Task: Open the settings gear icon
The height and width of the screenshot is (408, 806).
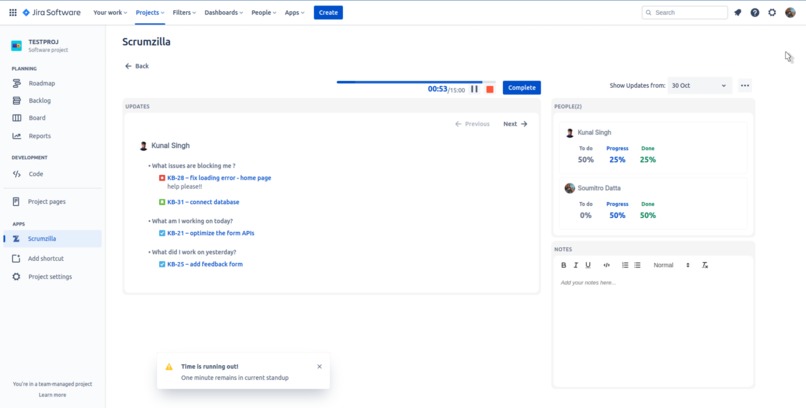Action: 772,12
